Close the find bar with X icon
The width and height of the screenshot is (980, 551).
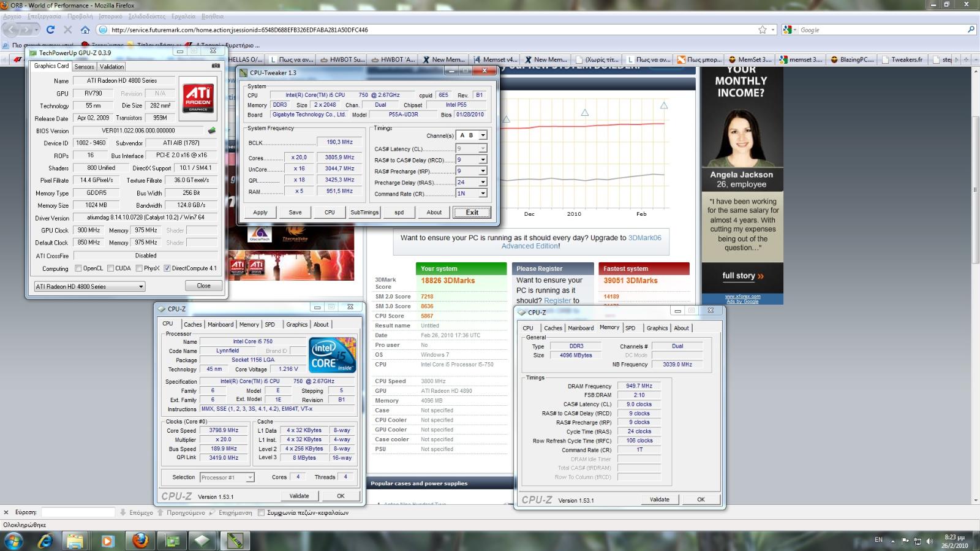coord(6,512)
